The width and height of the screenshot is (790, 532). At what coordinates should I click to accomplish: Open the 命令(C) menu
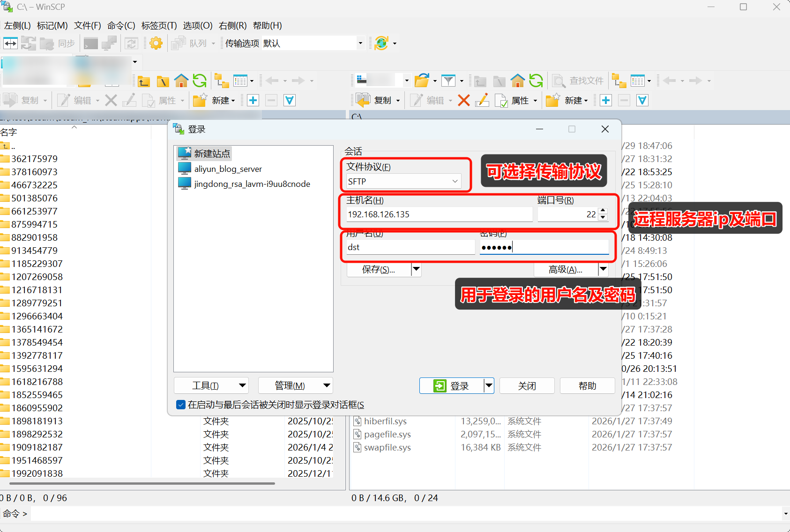coord(121,26)
